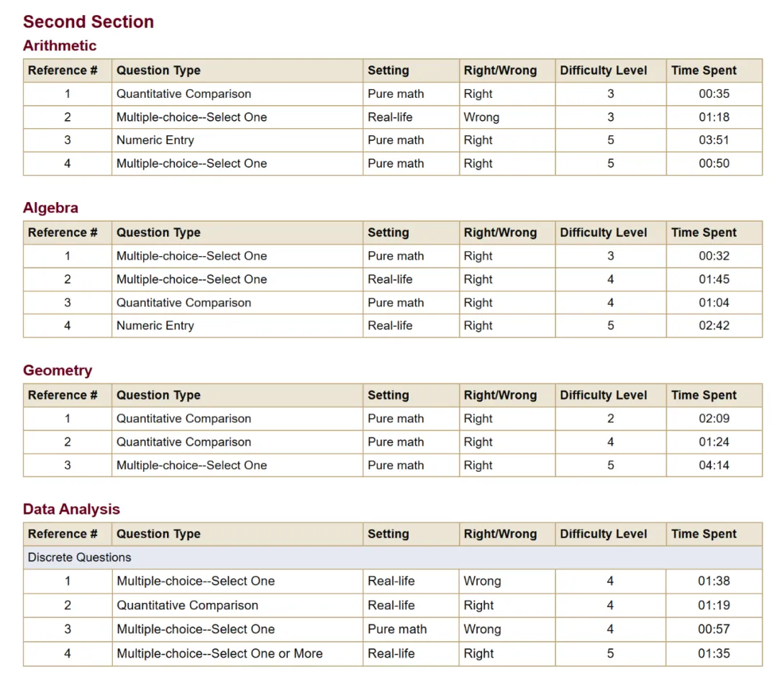
Task: Select the Arithmetic section title
Action: click(60, 46)
